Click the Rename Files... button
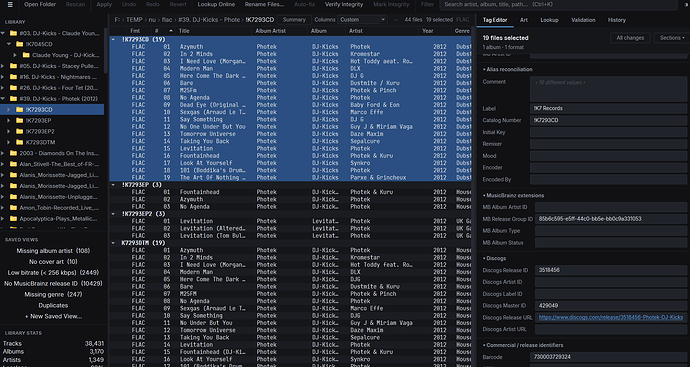 pyautogui.click(x=264, y=4)
